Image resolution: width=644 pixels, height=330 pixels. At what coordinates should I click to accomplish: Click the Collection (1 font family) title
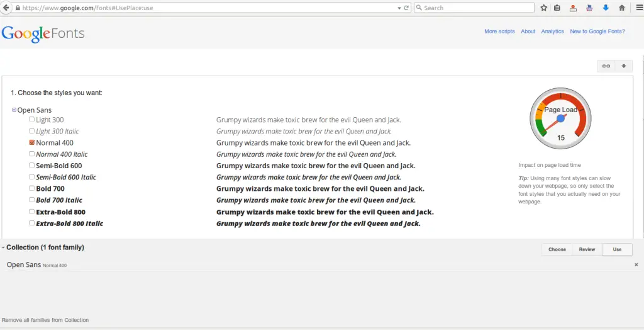pyautogui.click(x=45, y=247)
